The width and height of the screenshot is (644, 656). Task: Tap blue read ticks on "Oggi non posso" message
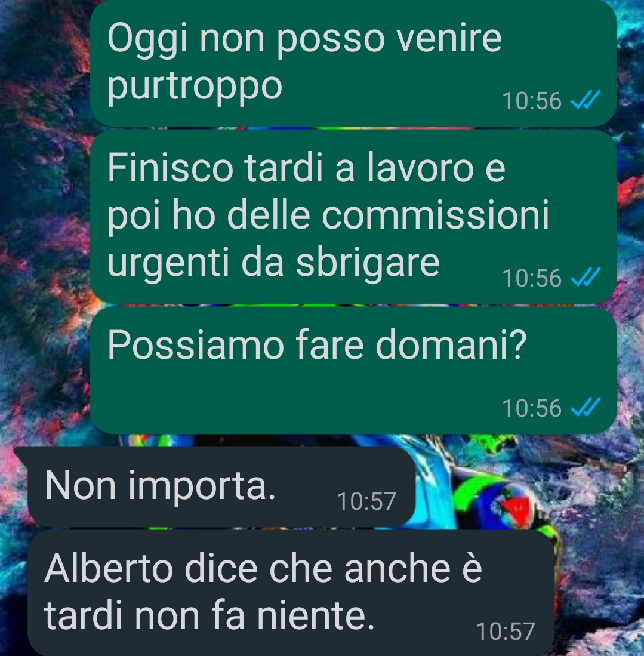[586, 100]
